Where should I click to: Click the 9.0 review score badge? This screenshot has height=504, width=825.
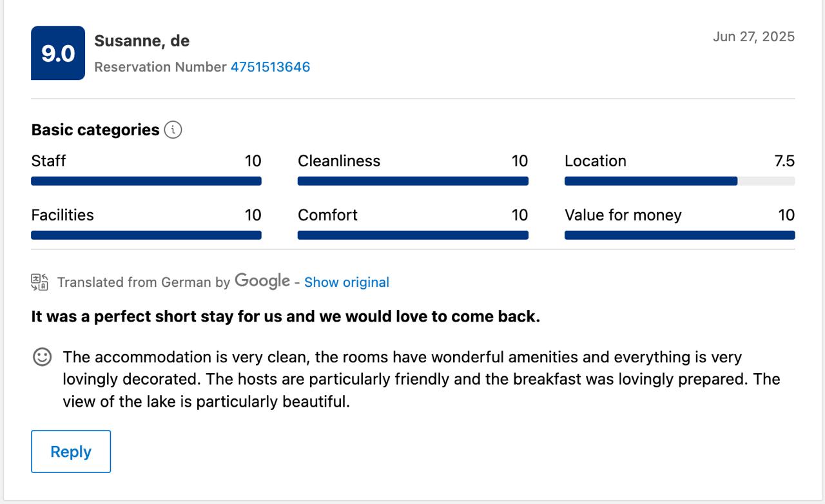[x=58, y=53]
